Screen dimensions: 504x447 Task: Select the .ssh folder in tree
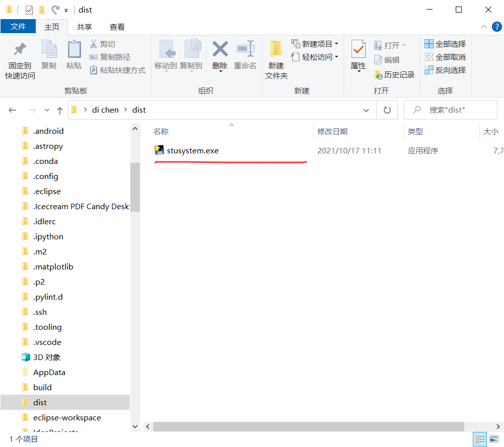pyautogui.click(x=40, y=312)
